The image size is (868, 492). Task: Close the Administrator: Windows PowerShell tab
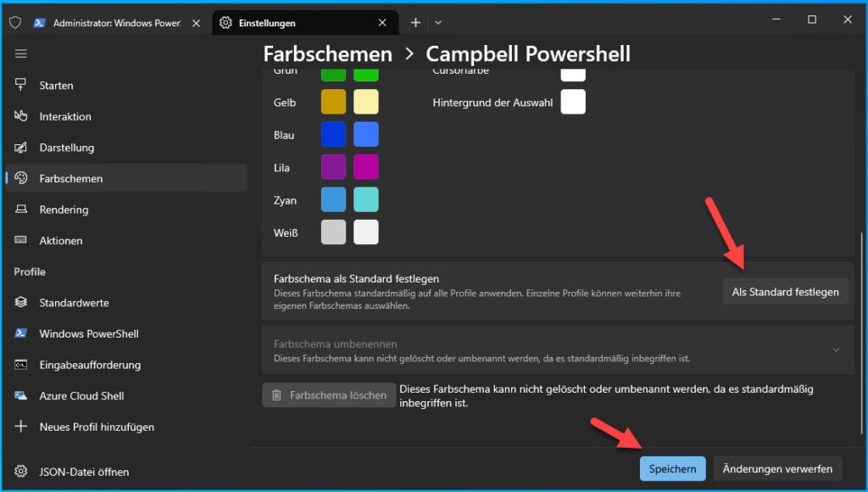(x=196, y=23)
